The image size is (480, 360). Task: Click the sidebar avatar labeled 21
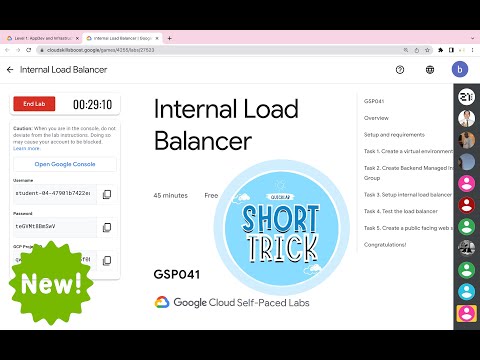point(466,97)
